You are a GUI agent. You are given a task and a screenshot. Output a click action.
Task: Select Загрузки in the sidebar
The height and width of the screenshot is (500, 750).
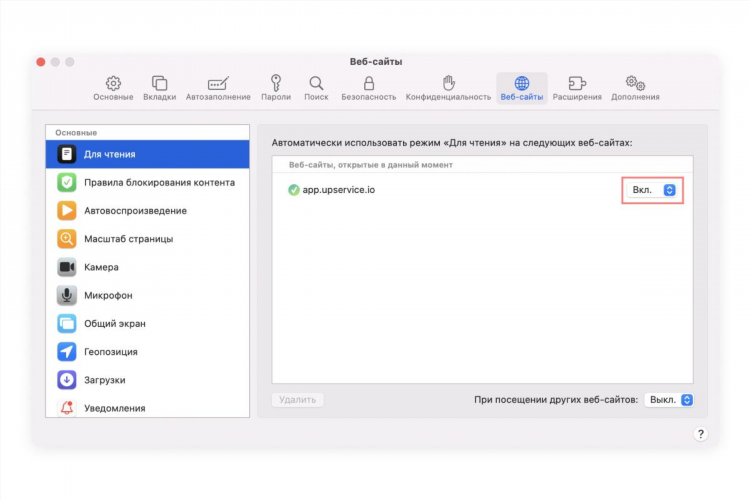[x=147, y=380]
